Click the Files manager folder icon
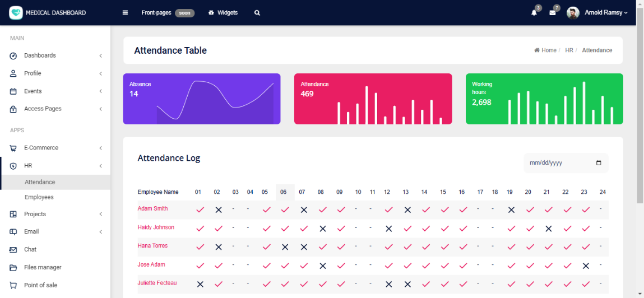The height and width of the screenshot is (298, 644). coord(13,268)
